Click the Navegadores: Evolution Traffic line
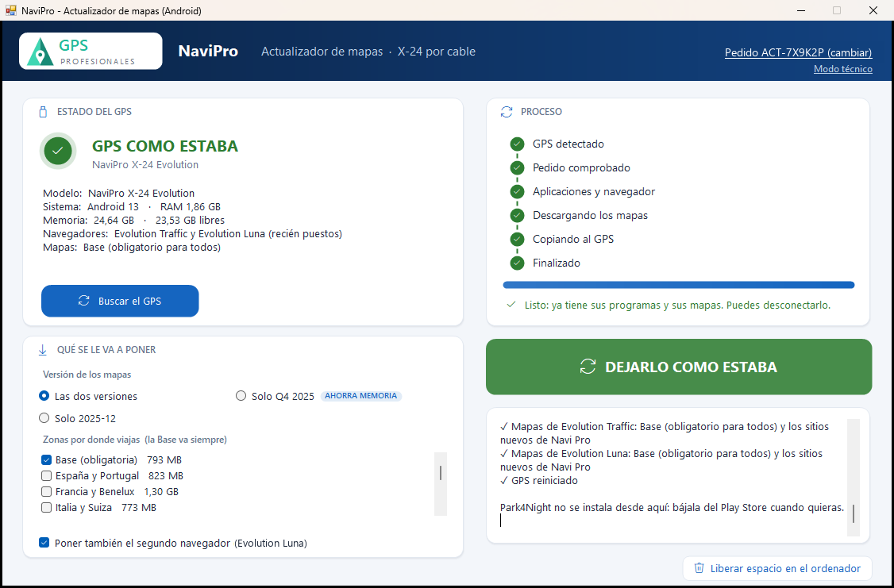Image resolution: width=894 pixels, height=588 pixels. [192, 233]
